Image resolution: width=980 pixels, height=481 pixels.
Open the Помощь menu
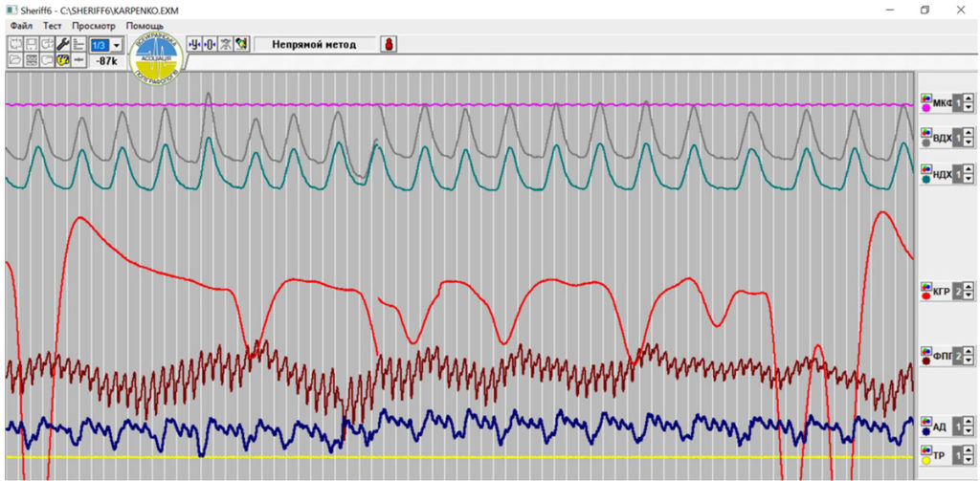144,26
